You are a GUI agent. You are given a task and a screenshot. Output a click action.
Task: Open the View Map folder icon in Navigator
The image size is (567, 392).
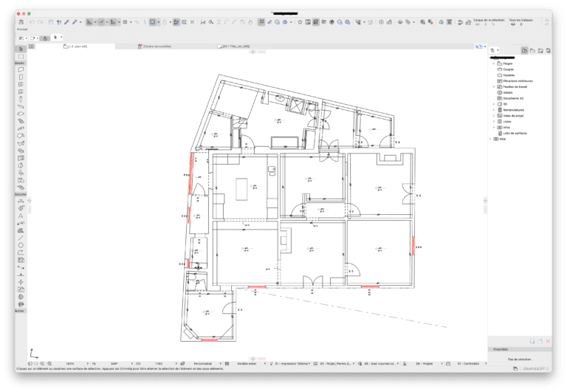532,50
